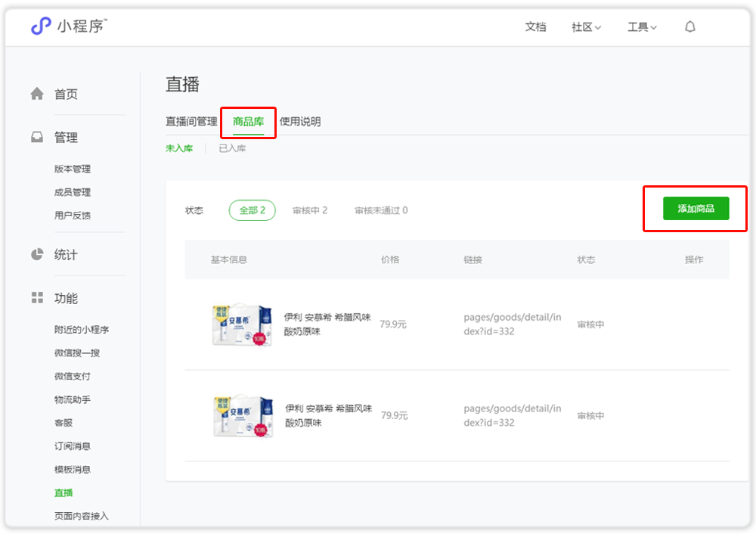
Task: Click the home icon beside 首页
Action: (37, 94)
